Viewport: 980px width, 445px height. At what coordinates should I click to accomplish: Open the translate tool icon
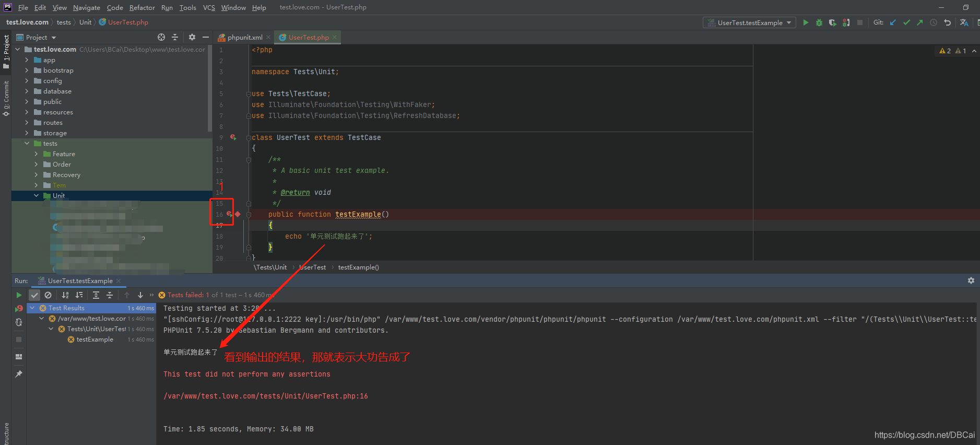(x=964, y=22)
